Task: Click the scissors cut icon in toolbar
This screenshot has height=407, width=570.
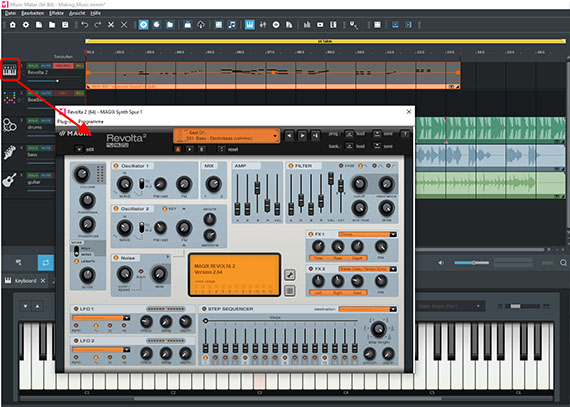Action: click(x=111, y=25)
